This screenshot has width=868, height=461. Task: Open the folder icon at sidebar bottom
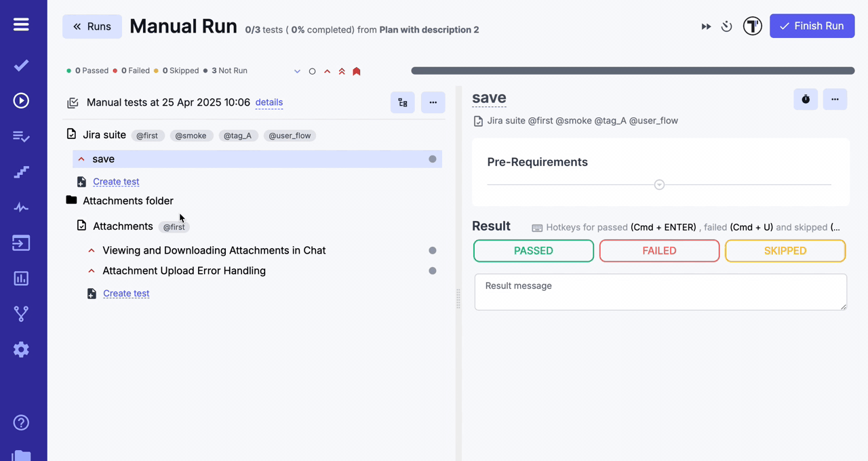21,456
